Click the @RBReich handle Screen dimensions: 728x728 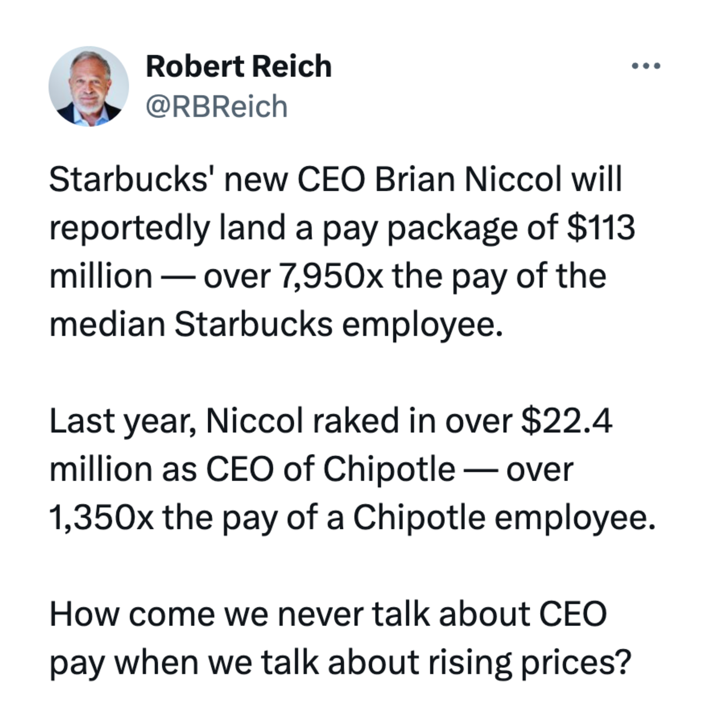point(217,107)
